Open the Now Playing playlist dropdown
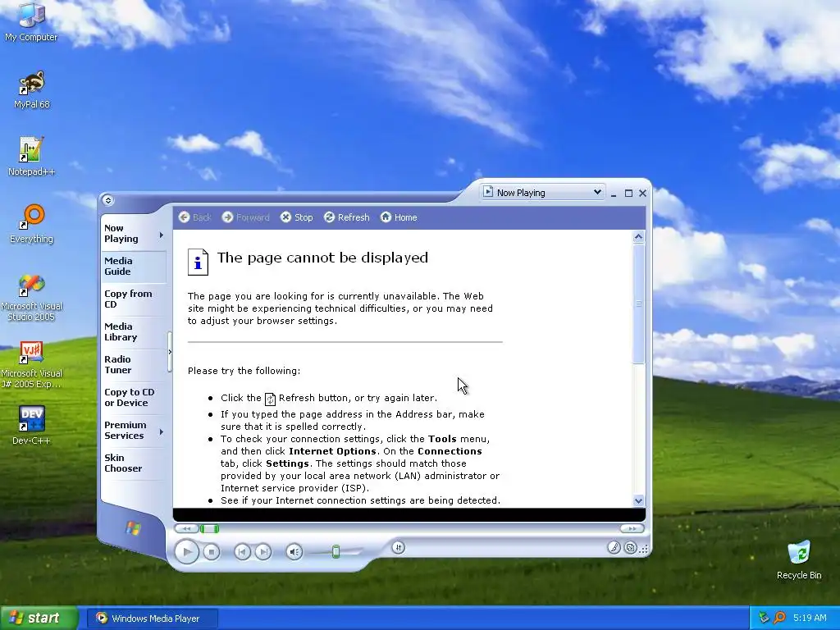This screenshot has width=840, height=630. coord(543,192)
